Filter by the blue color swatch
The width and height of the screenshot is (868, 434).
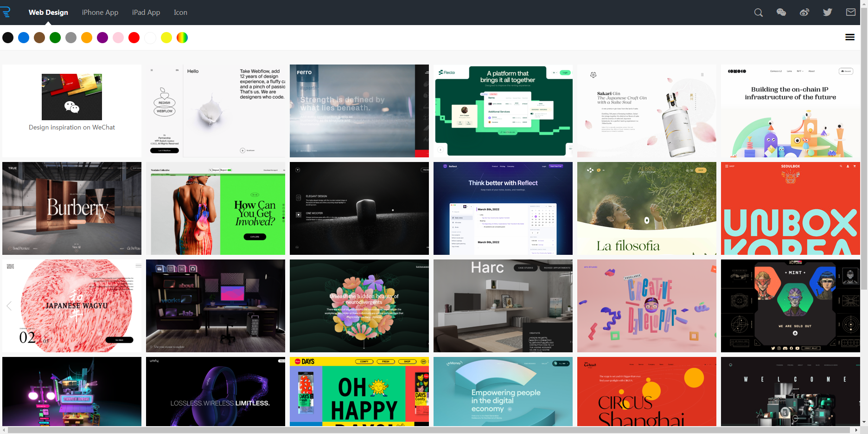point(24,38)
